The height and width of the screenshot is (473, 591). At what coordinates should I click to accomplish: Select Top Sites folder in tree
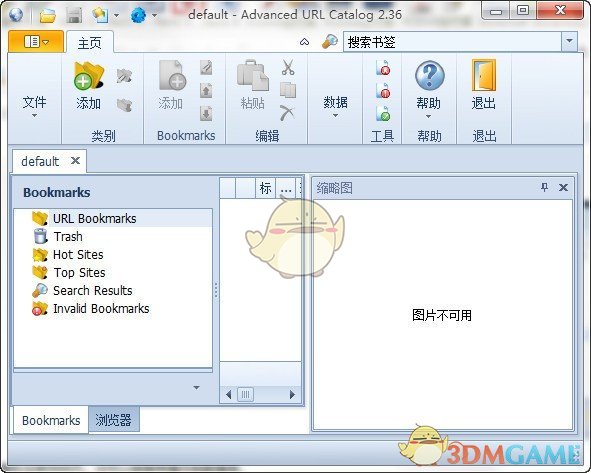click(x=80, y=273)
